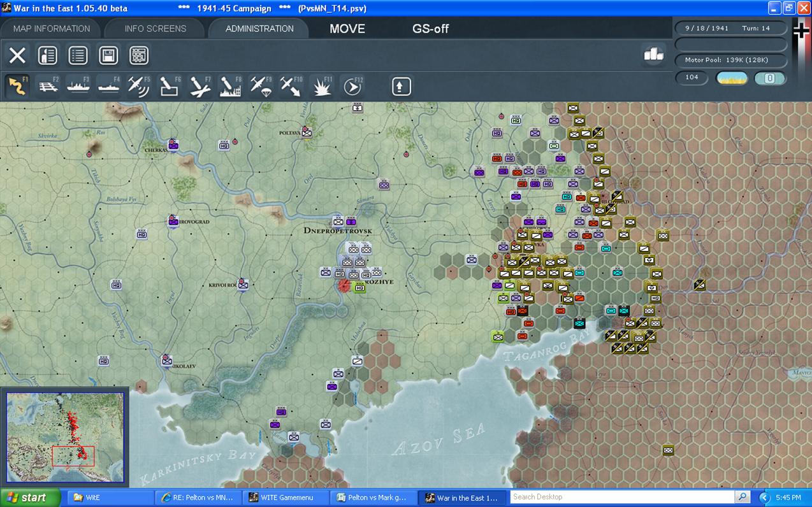Select the F8 bomb city mode icon
The height and width of the screenshot is (507, 812).
pyautogui.click(x=231, y=86)
